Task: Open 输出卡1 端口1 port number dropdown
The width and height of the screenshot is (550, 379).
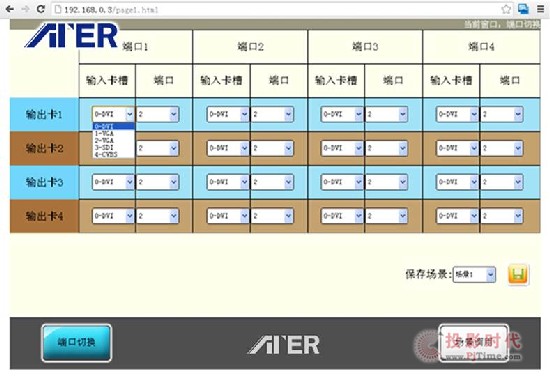Action: click(x=157, y=114)
